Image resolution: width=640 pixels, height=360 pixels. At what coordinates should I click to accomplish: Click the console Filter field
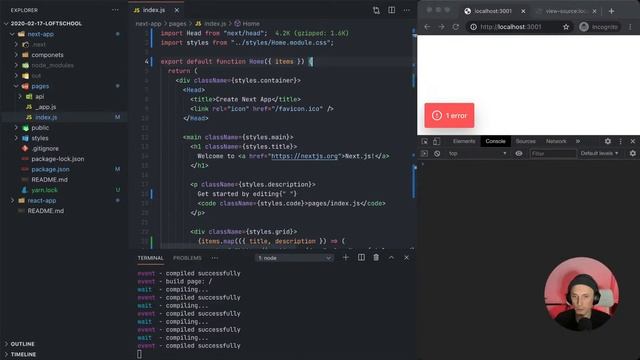point(553,153)
